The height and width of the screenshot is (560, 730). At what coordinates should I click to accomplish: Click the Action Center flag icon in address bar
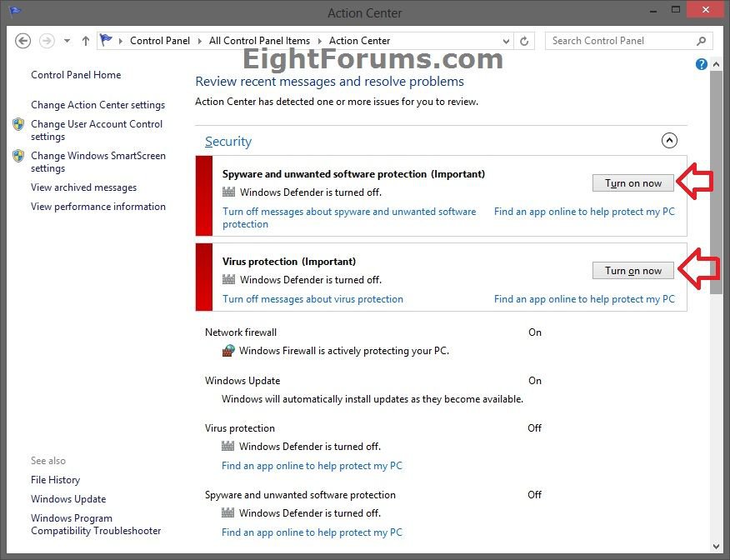(x=106, y=41)
